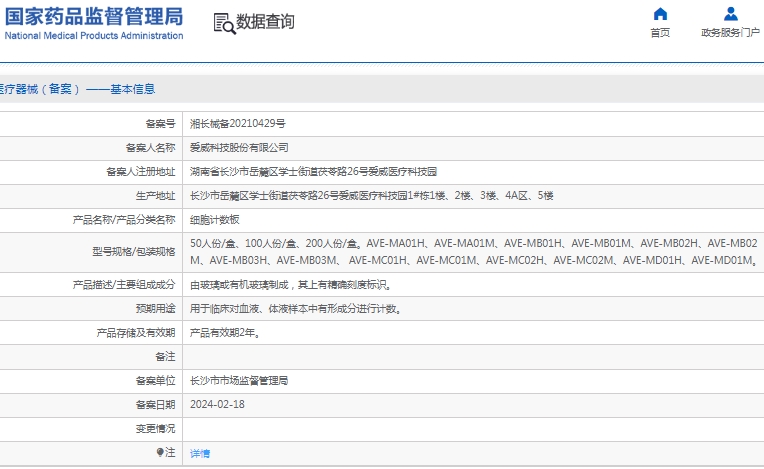Click the 备案号 row label
764x469 pixels.
coord(160,124)
